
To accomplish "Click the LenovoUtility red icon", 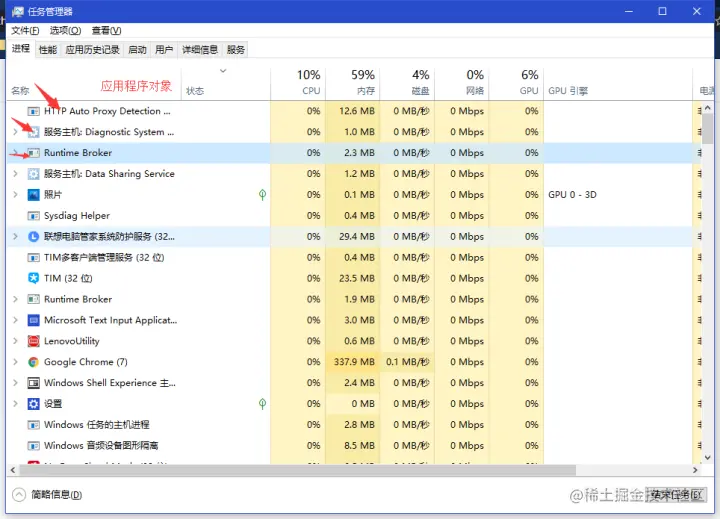I will coord(34,341).
